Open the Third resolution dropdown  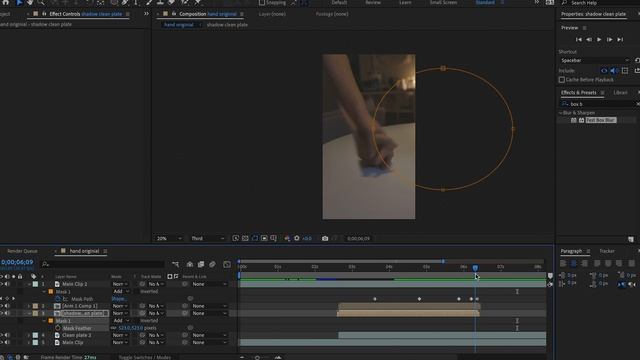click(208, 238)
